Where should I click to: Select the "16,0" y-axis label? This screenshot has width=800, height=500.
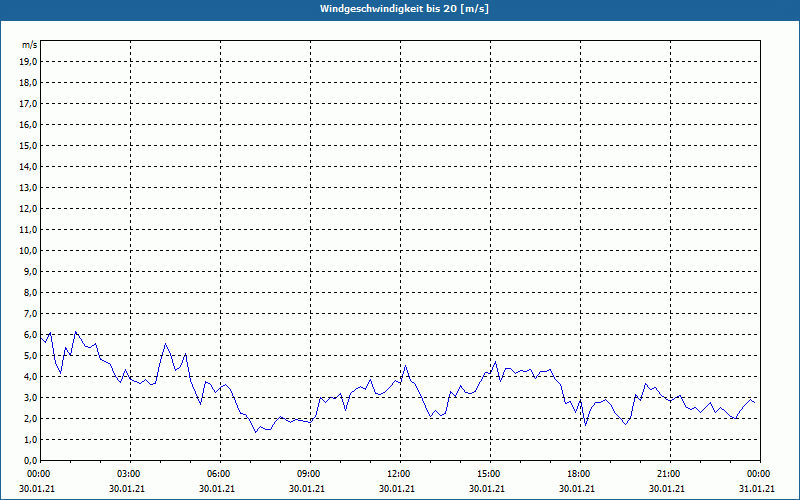coord(28,124)
